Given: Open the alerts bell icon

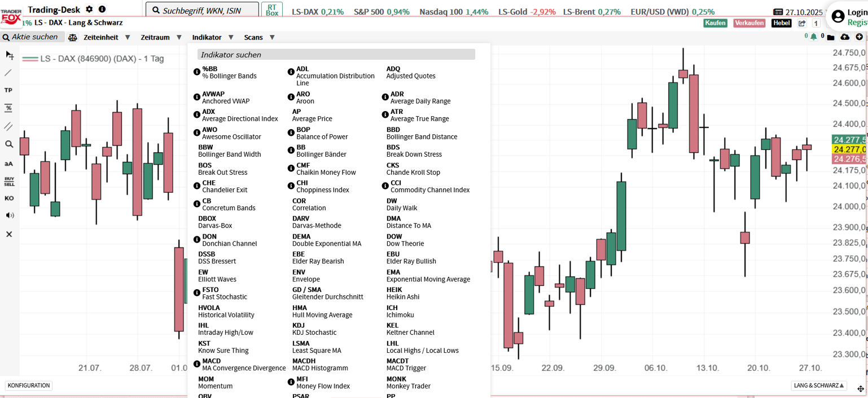Looking at the screenshot, I should coord(813,37).
